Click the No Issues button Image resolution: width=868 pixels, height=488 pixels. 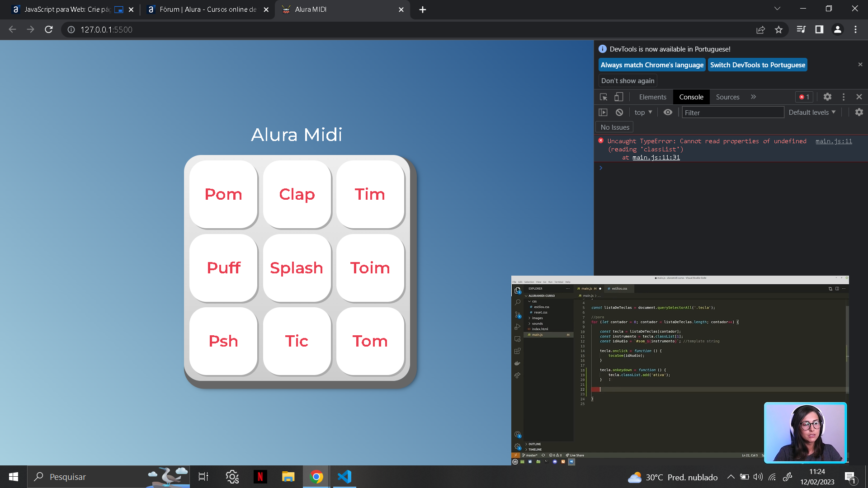(615, 127)
